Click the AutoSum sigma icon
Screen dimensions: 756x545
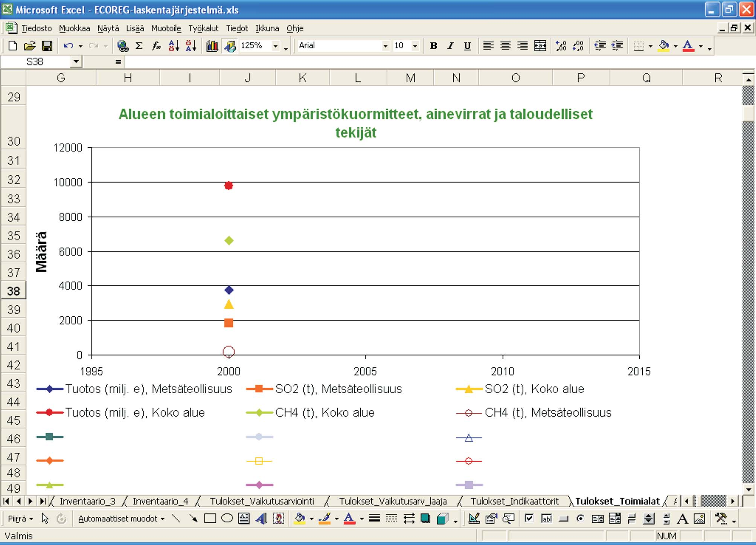tap(139, 46)
